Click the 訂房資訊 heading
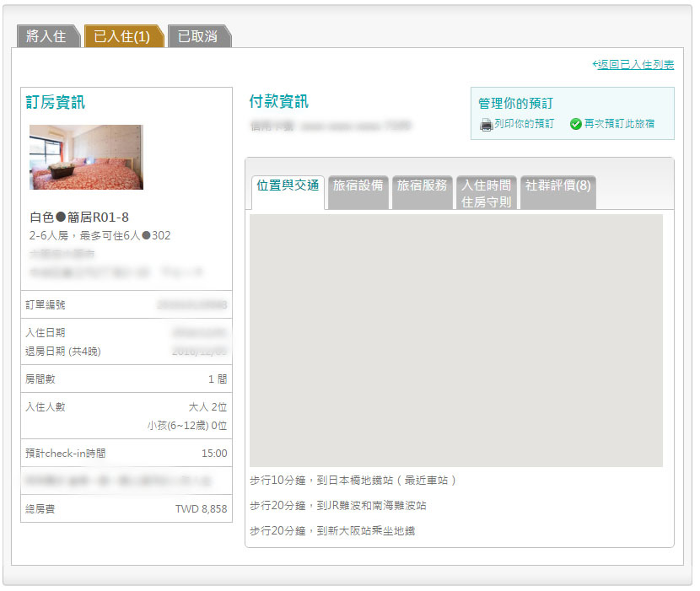 coord(56,102)
